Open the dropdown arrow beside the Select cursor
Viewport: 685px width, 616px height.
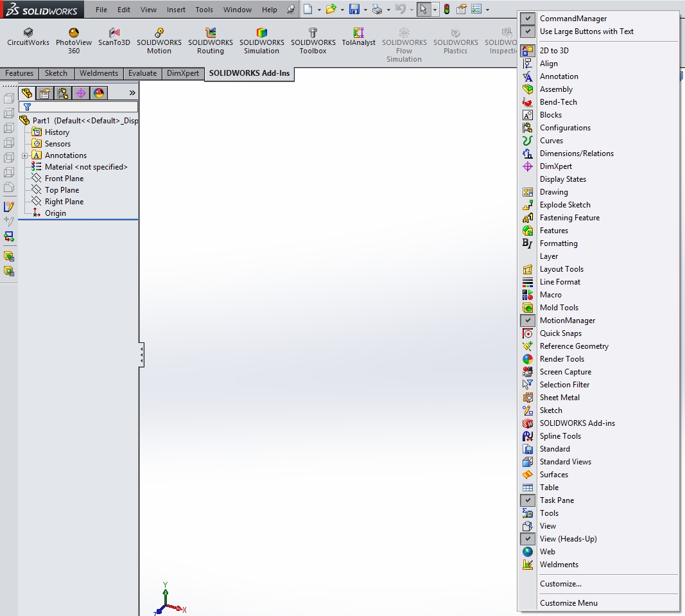coord(435,10)
